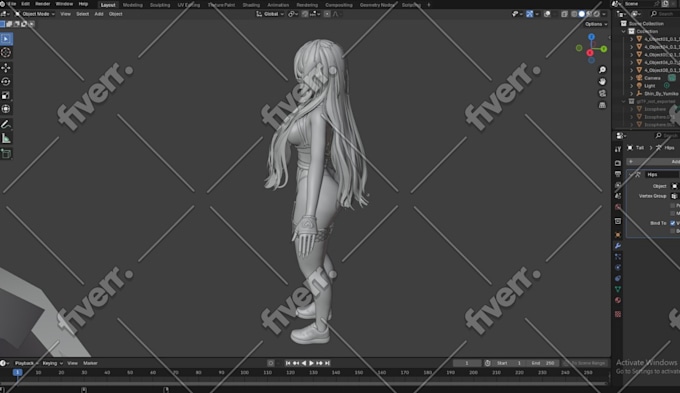Collapse the Hips modifier panel
Screen dimensions: 680x393
click(x=631, y=174)
